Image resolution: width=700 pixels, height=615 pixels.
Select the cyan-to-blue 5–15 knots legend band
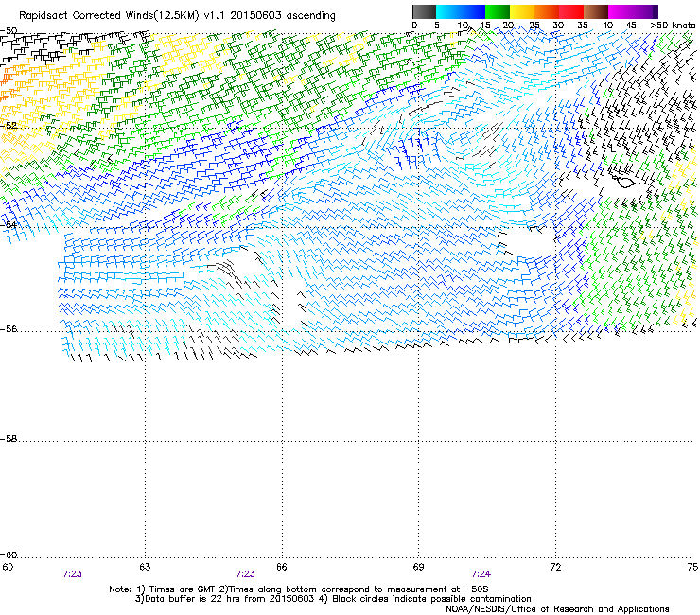pyautogui.click(x=461, y=11)
